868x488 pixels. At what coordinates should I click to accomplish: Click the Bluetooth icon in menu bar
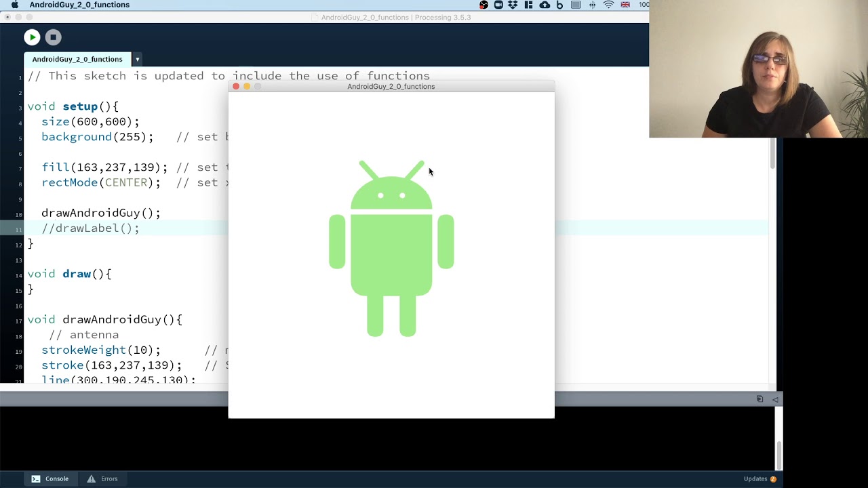(593, 5)
